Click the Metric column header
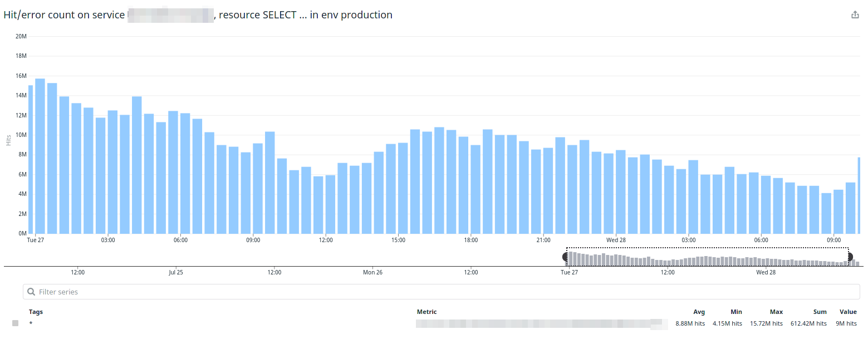 pyautogui.click(x=426, y=312)
